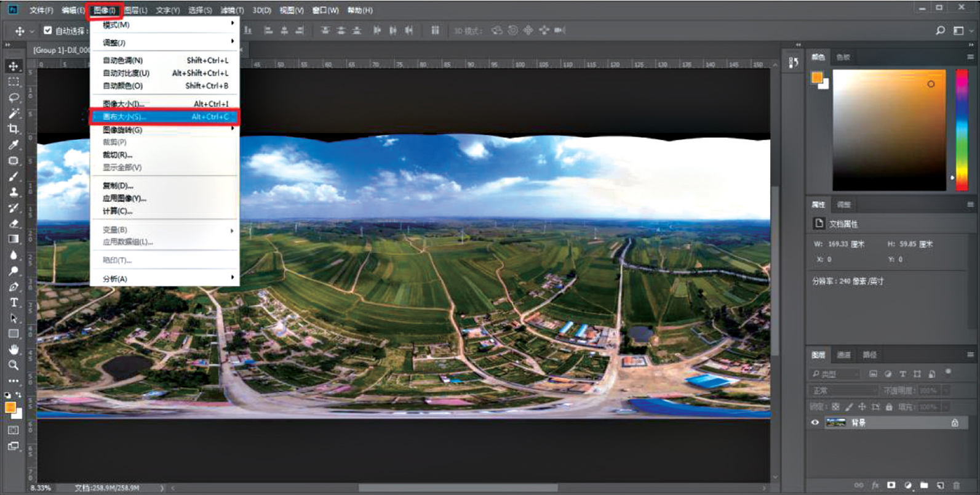This screenshot has height=495, width=980.
Task: Select the Eyedropper tool
Action: pos(14,145)
